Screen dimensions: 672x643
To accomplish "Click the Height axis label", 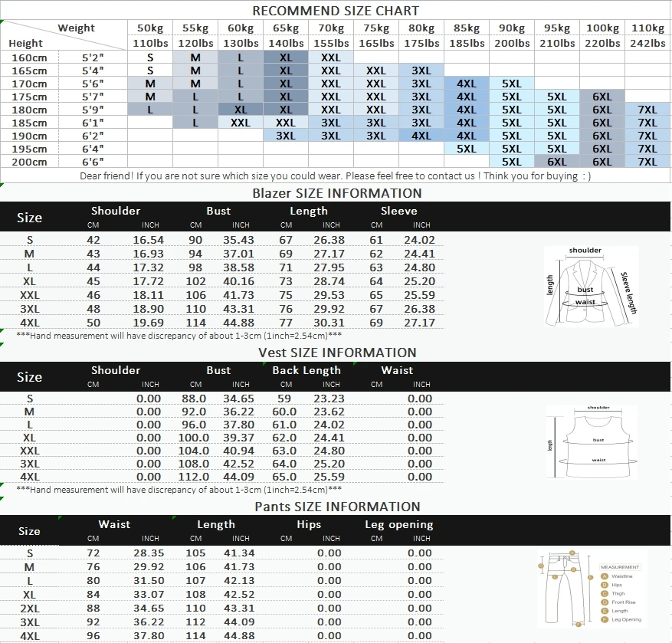I will pyautogui.click(x=26, y=43).
